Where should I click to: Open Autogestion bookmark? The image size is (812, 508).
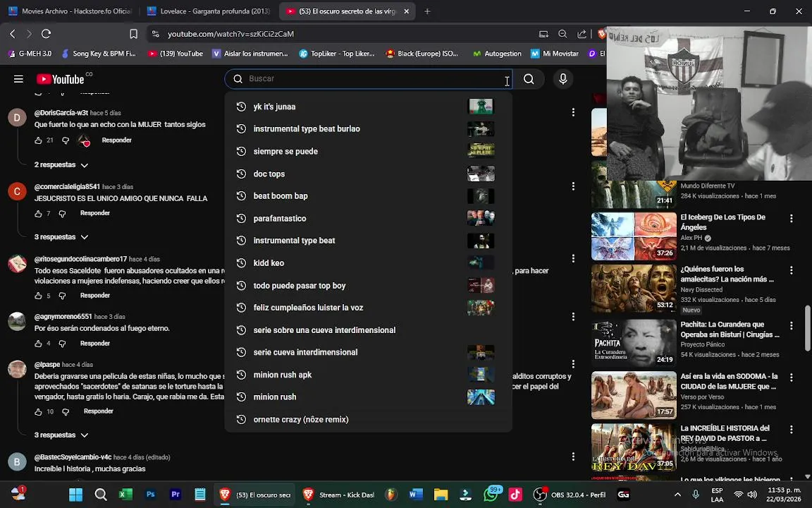point(497,54)
